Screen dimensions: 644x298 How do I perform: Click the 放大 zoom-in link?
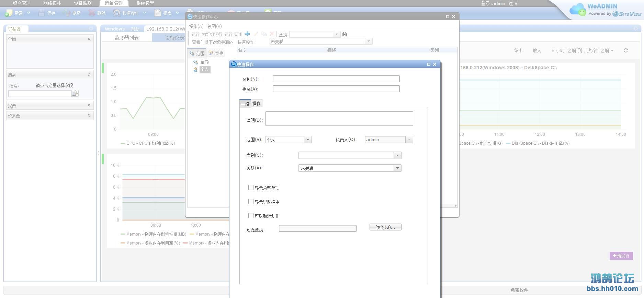[537, 50]
